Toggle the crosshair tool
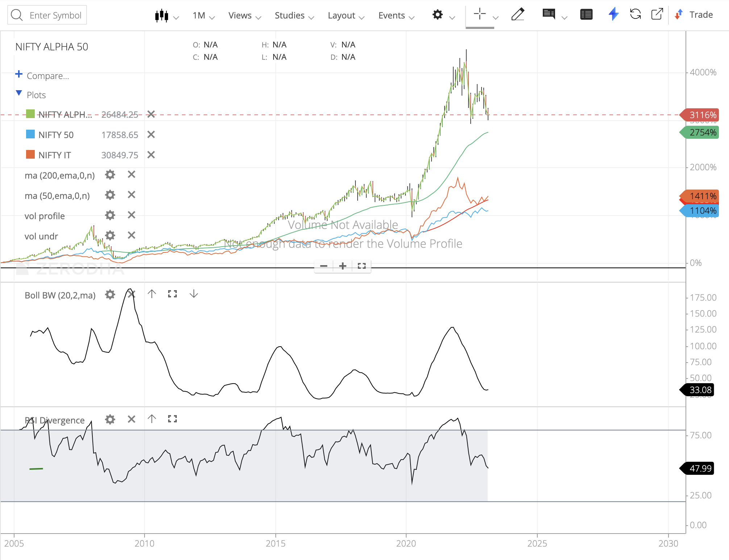 coord(480,14)
